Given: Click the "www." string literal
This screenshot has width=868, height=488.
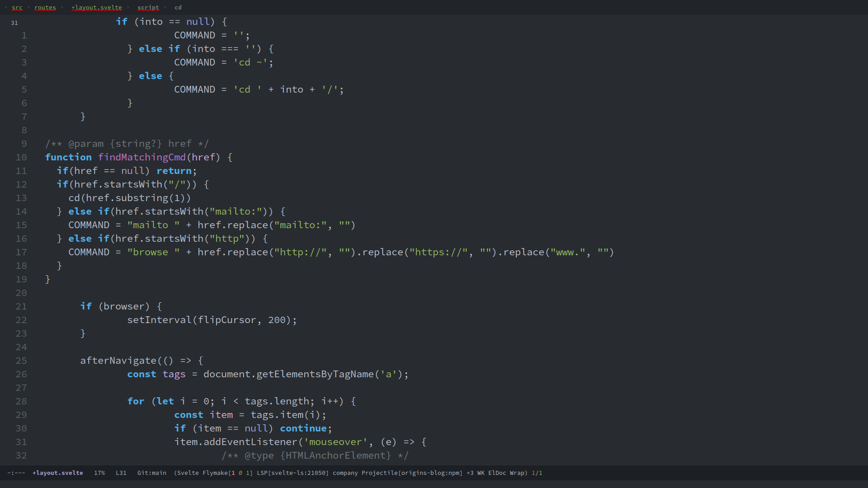Looking at the screenshot, I should coord(568,252).
